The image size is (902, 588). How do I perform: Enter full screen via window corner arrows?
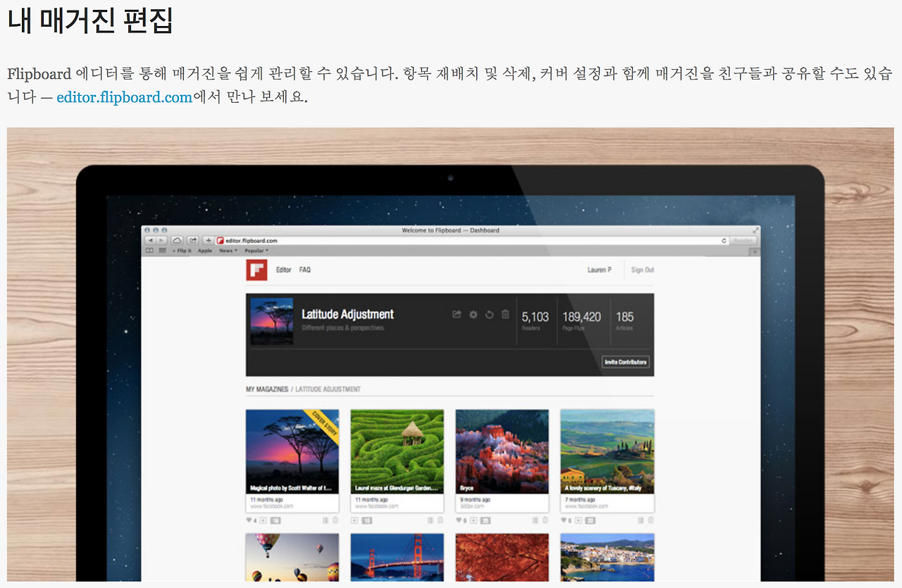point(757,230)
